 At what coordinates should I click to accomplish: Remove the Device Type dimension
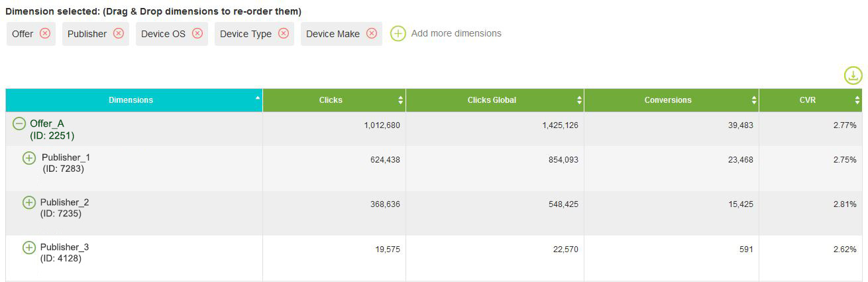click(284, 33)
